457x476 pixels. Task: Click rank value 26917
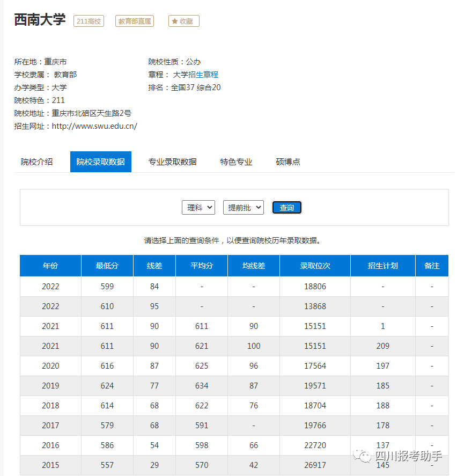tap(315, 465)
